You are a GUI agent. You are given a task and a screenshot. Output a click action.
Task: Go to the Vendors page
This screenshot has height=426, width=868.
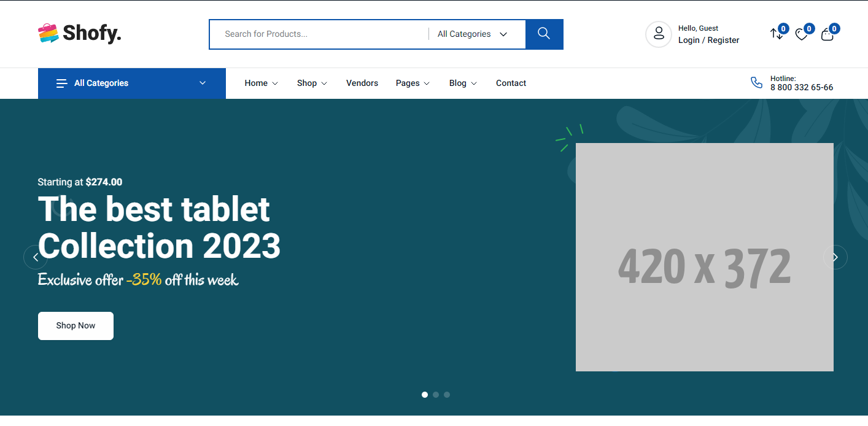(x=362, y=83)
